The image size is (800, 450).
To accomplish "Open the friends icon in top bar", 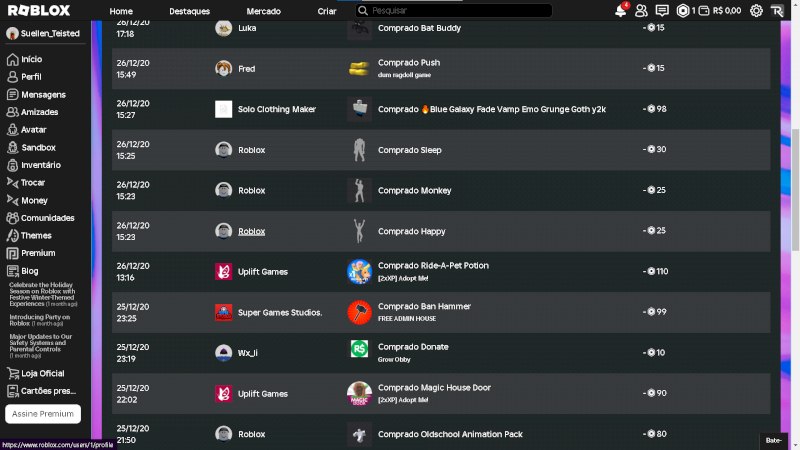I will [641, 11].
